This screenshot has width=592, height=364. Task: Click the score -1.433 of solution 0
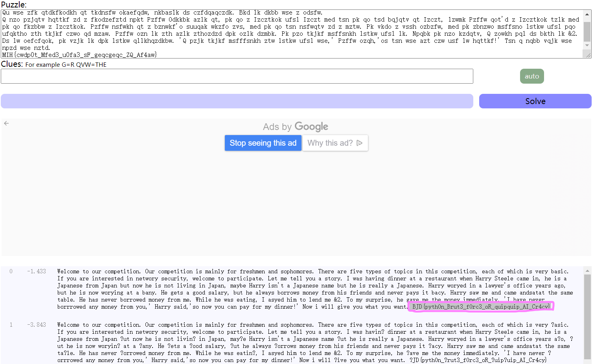click(37, 271)
